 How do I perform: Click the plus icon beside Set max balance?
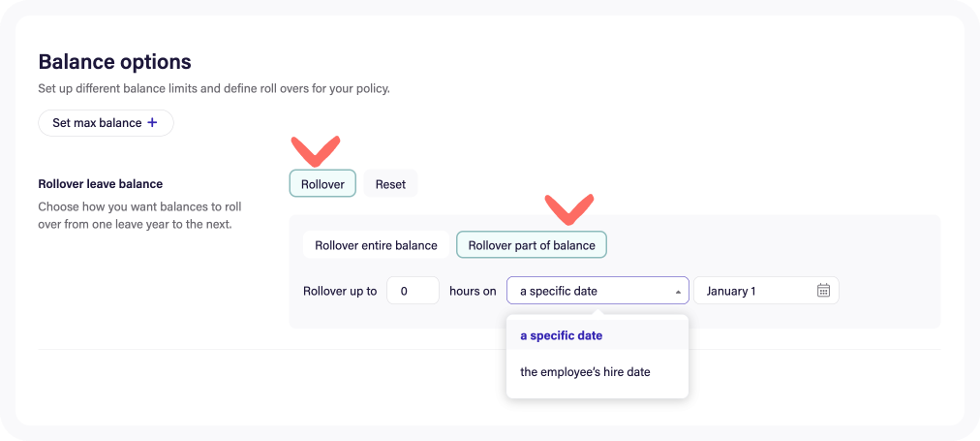pyautogui.click(x=152, y=122)
